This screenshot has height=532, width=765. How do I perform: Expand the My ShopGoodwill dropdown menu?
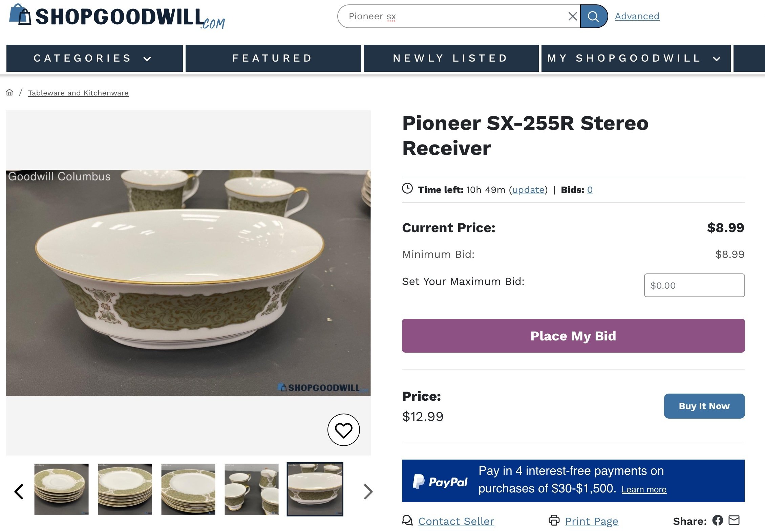[x=636, y=58]
